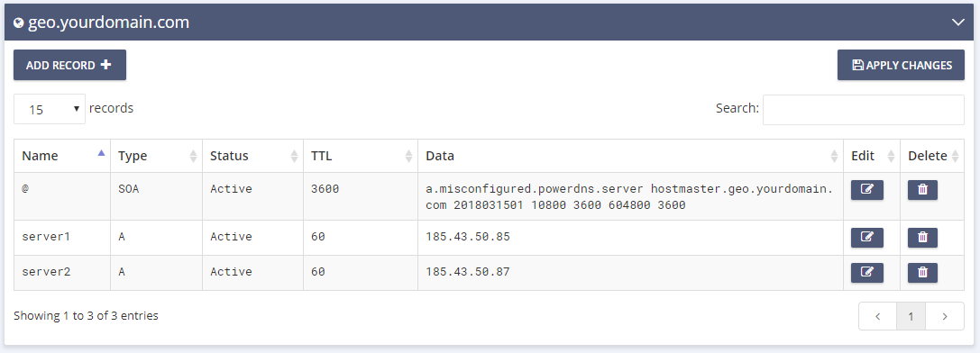Viewport: 980px width, 353px height.
Task: Go to the previous page arrow
Action: tap(877, 316)
